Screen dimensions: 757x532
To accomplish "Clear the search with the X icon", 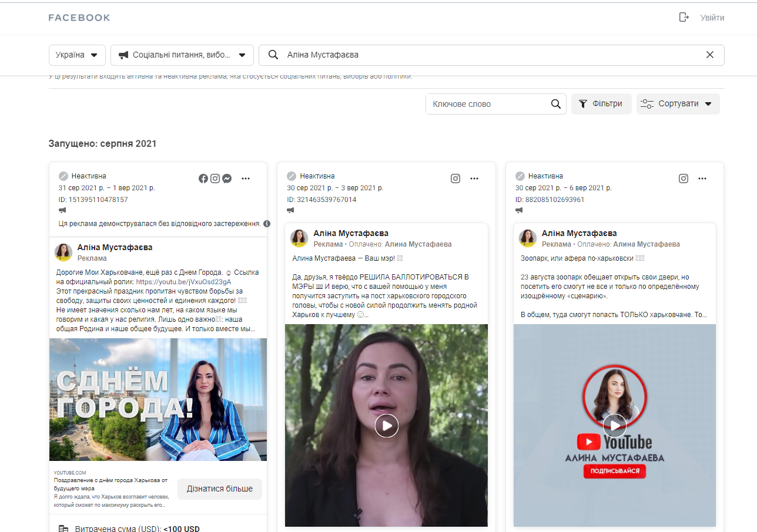I will pyautogui.click(x=709, y=55).
